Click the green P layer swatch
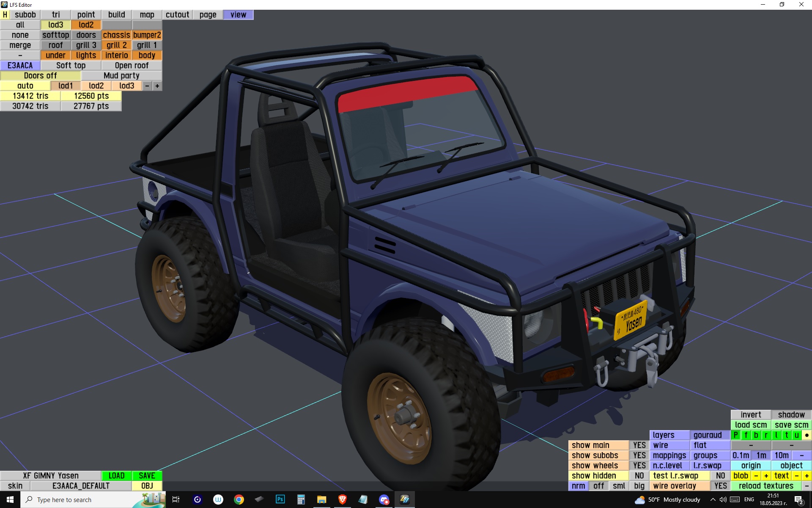 736,435
